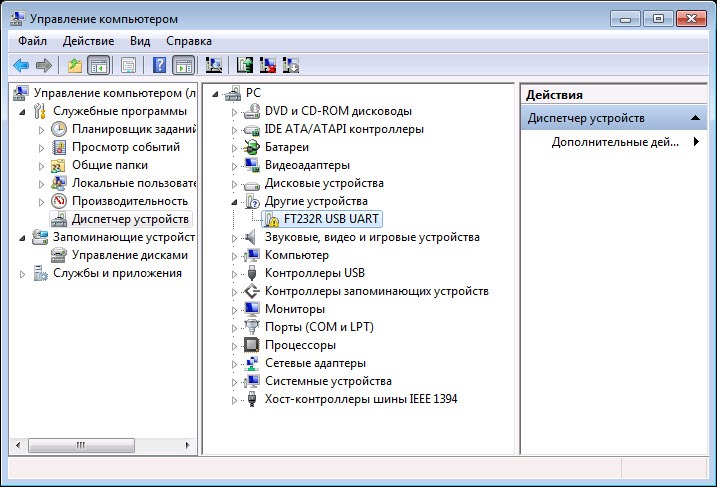Select Системные устройства category

[x=328, y=381]
